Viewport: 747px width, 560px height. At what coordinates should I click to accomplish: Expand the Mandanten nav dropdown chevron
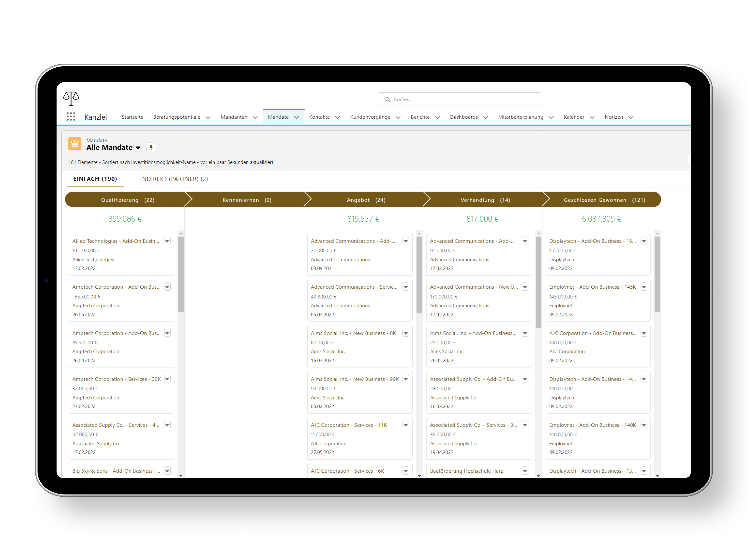(255, 117)
